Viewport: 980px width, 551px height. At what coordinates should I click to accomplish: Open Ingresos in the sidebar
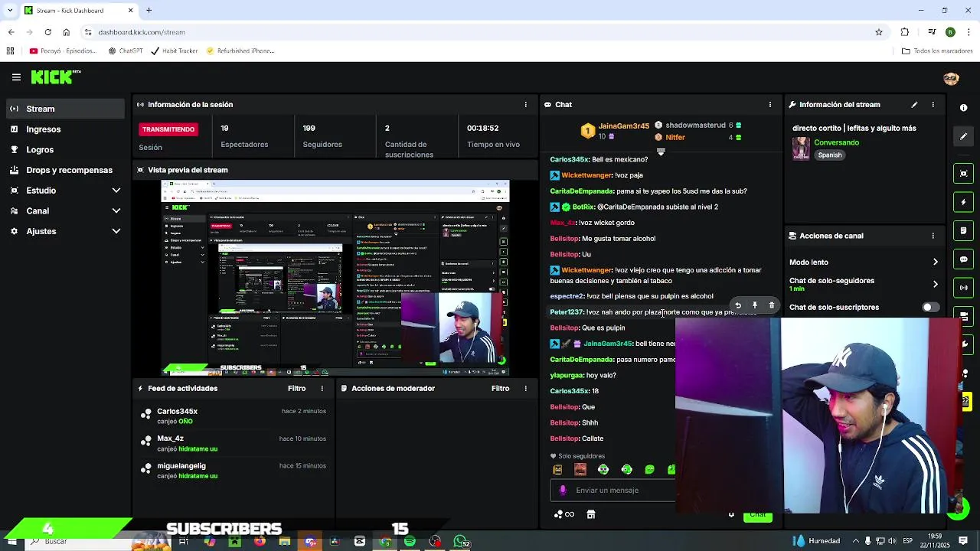(64, 129)
